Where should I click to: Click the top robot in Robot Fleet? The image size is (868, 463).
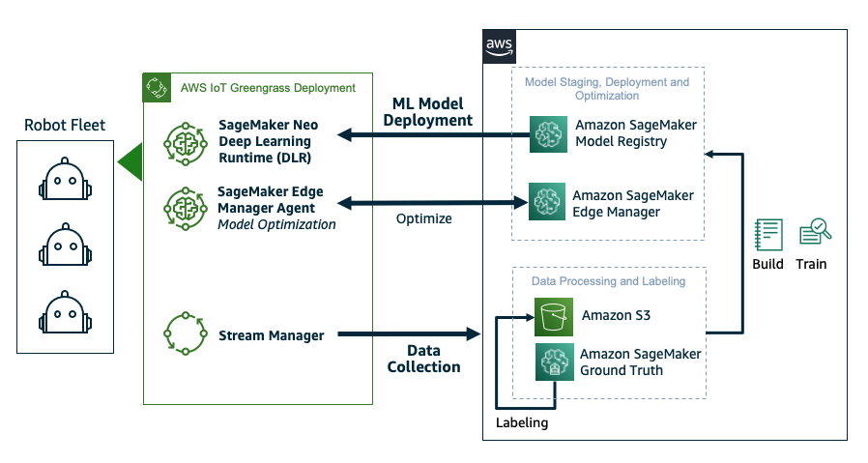[x=66, y=179]
